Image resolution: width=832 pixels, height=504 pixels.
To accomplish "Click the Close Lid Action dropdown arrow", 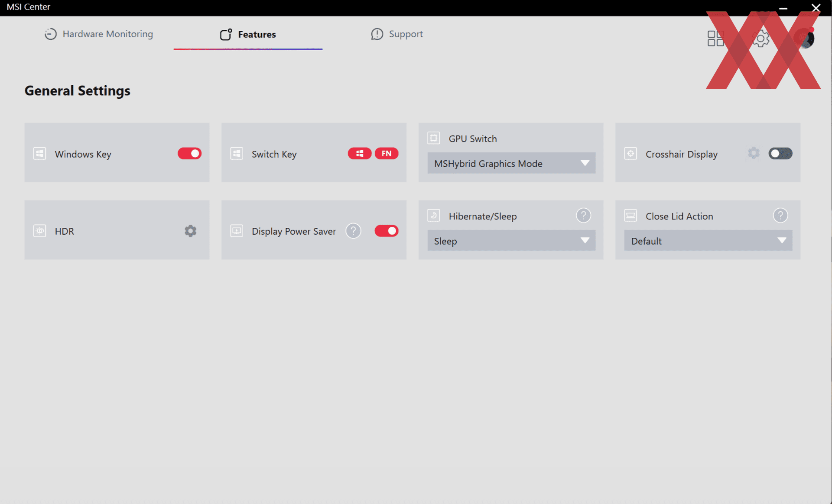I will 782,241.
